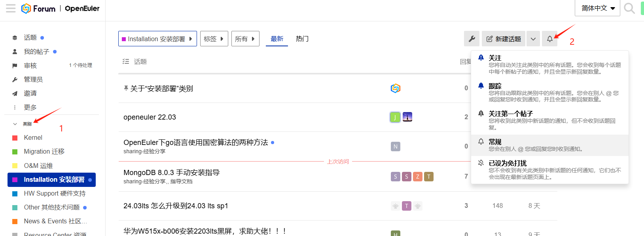Click the red Kernel category swatch

click(15, 138)
